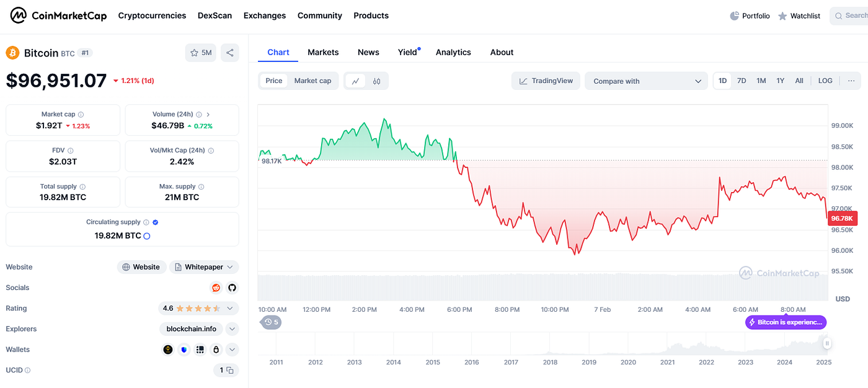Screen dimensions: 868x388
Task: Select the Chart tab
Action: pyautogui.click(x=278, y=52)
